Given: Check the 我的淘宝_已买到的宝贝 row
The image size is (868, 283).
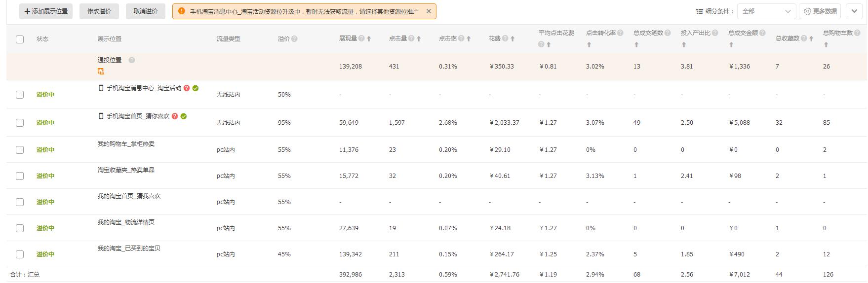Looking at the screenshot, I should coord(20,254).
